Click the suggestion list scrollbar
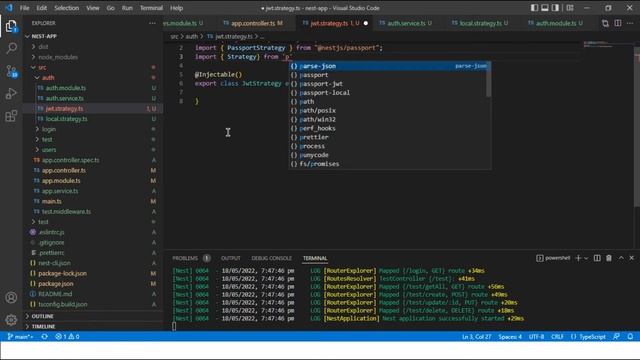640x360 pixels. pos(488,80)
